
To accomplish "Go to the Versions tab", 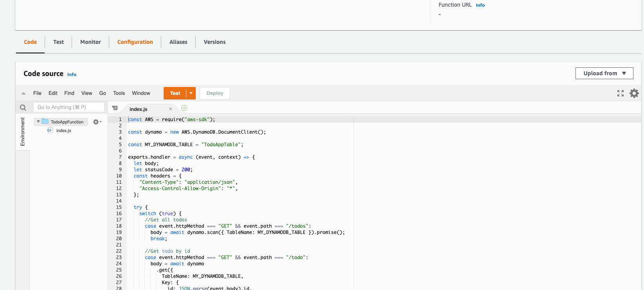I will 215,42.
